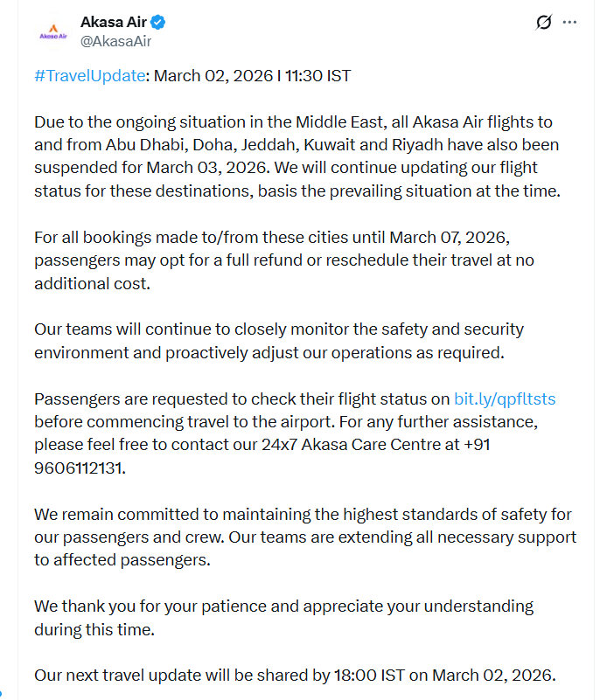Click the 'March 02, 2026 | 11:30 IST' timestamp text
The height and width of the screenshot is (700, 600).
[x=252, y=75]
